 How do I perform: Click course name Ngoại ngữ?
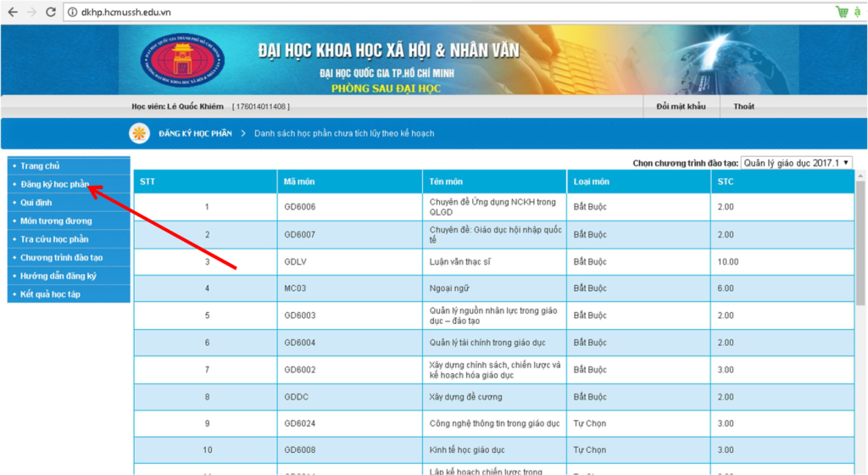(449, 288)
